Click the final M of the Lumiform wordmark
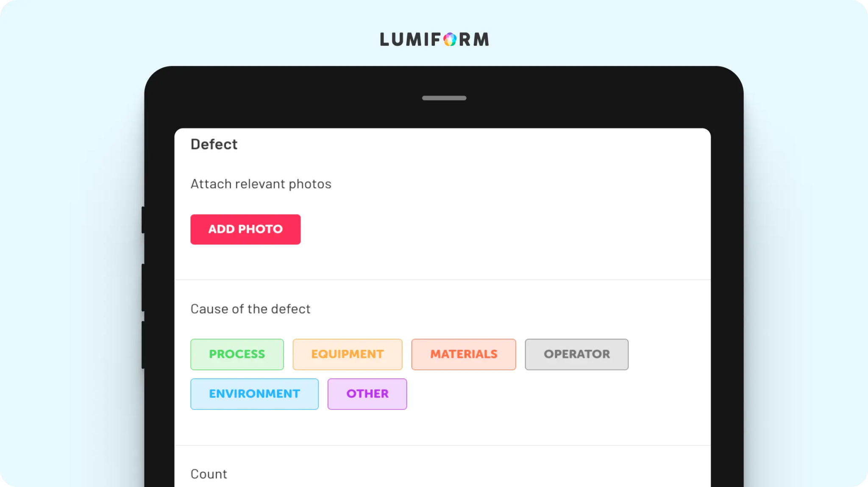This screenshot has height=487, width=868. 481,39
